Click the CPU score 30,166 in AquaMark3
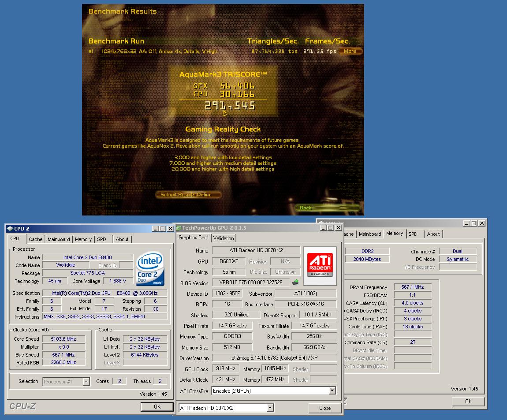507x420 pixels. (237, 94)
